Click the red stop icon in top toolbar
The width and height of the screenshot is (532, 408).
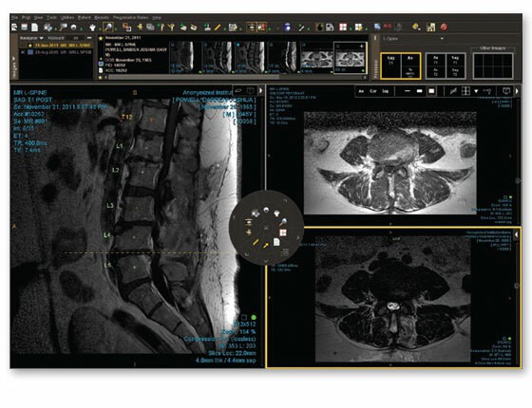pos(444,28)
